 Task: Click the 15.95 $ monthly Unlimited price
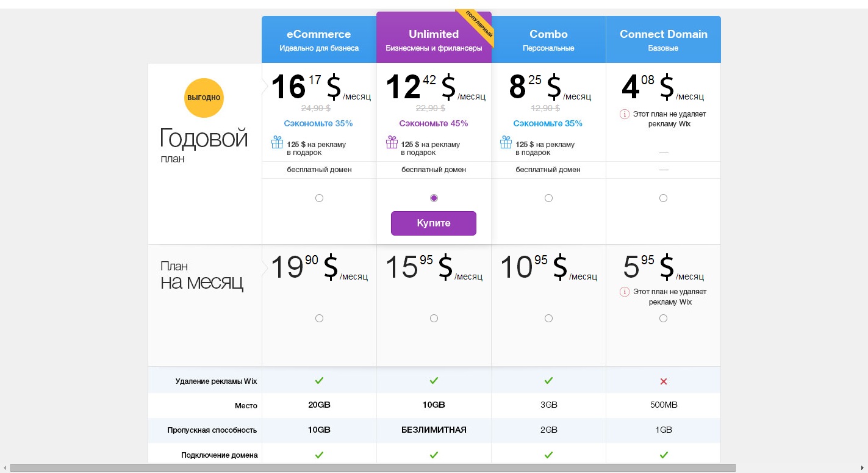point(434,267)
